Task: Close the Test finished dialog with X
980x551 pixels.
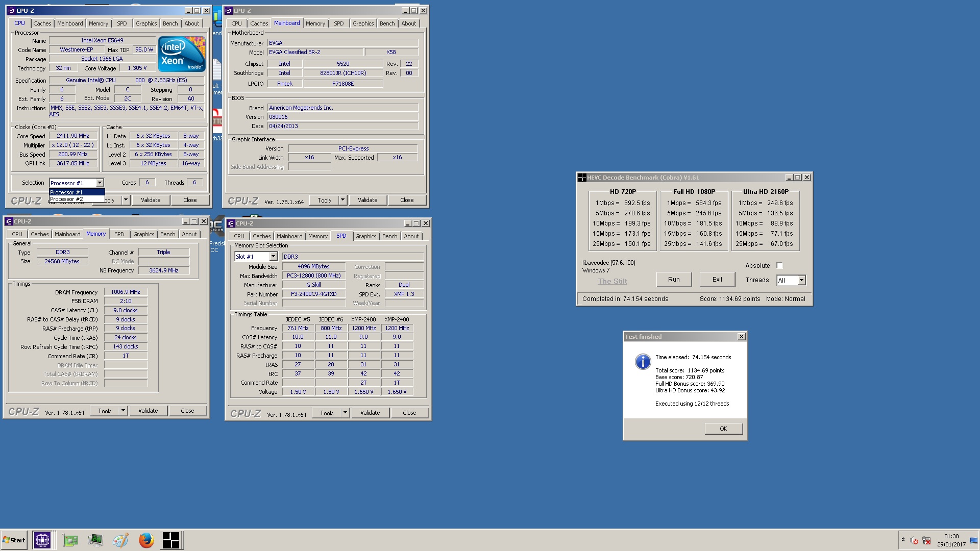Action: 742,337
